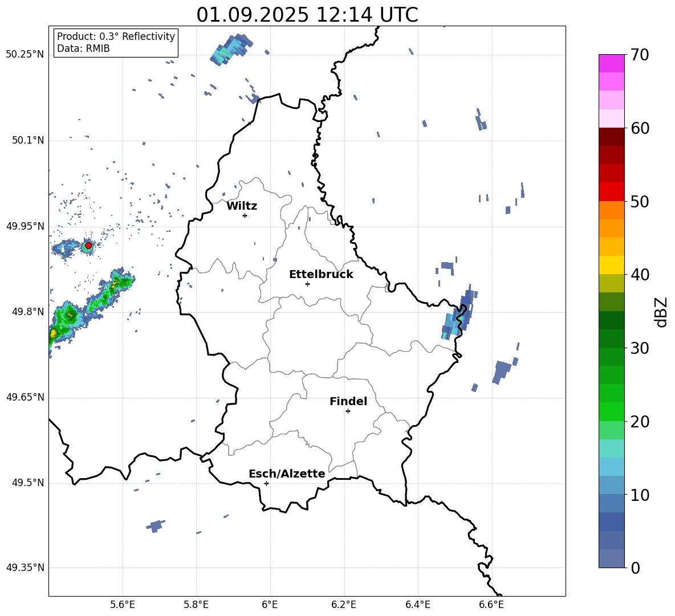Click the 50.25°N latitude label
Screen dimensions: 675x616
pyautogui.click(x=25, y=55)
